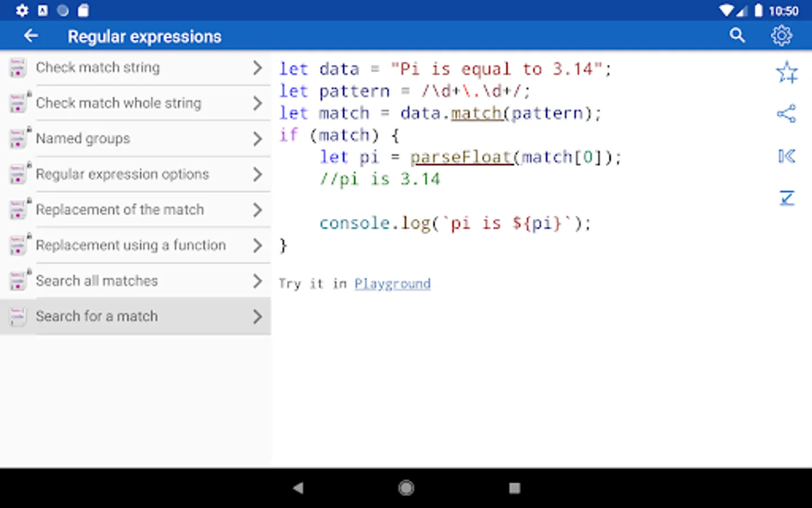The image size is (812, 508).
Task: Click the '//pi is 3.14' comment
Action: coord(380,179)
